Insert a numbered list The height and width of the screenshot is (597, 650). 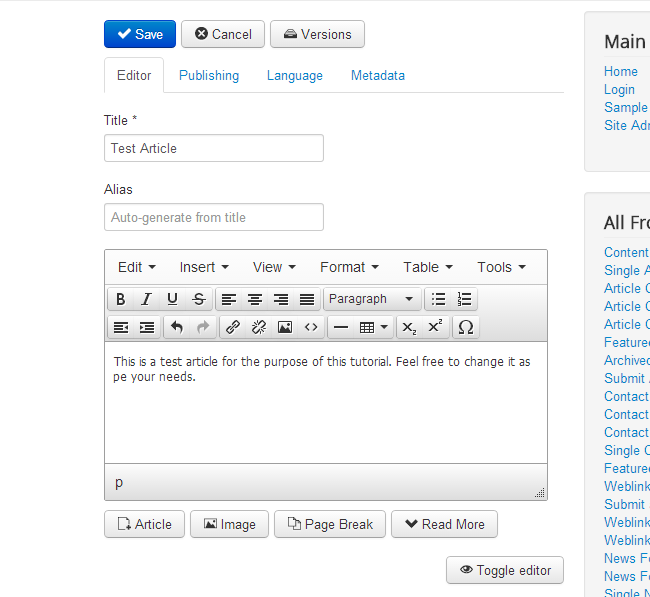click(464, 299)
